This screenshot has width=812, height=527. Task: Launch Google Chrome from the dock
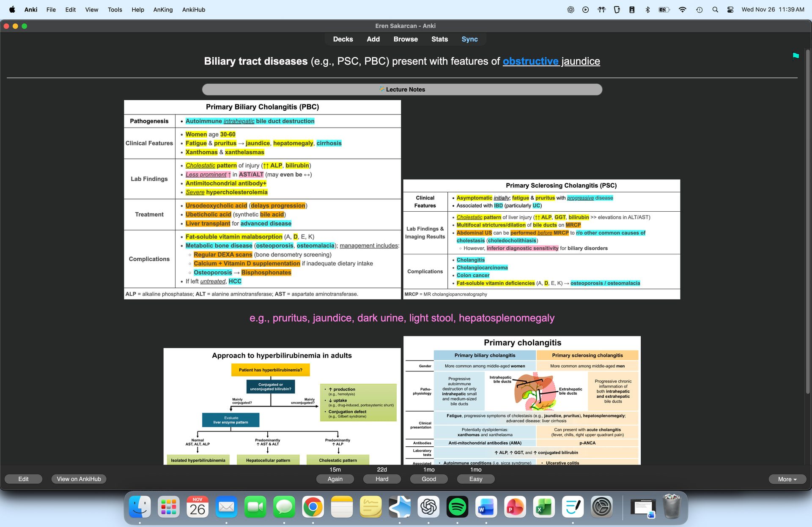(x=313, y=507)
